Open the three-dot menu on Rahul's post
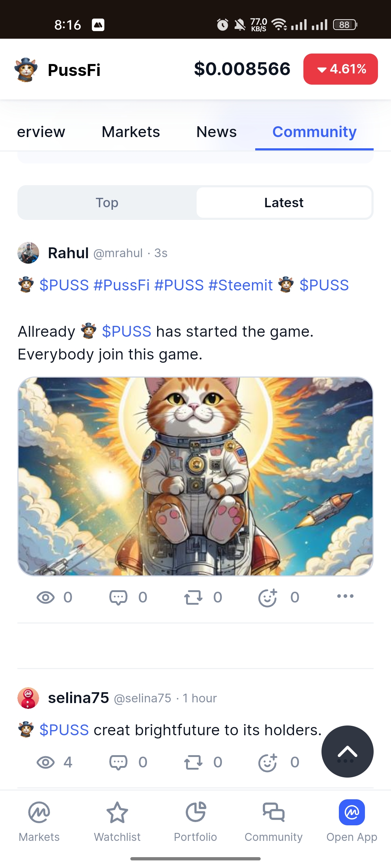Image resolution: width=391 pixels, height=868 pixels. click(345, 596)
